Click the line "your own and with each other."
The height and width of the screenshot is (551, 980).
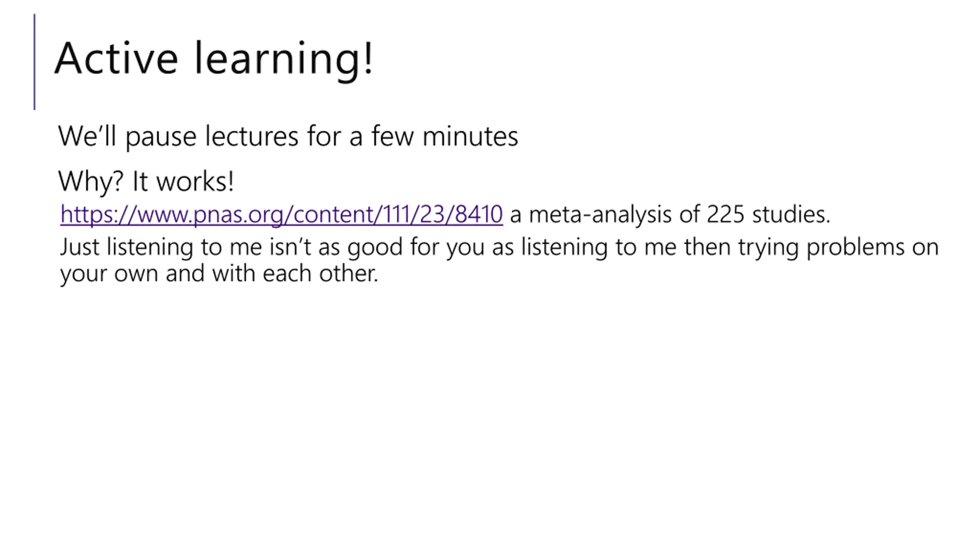coord(219,273)
